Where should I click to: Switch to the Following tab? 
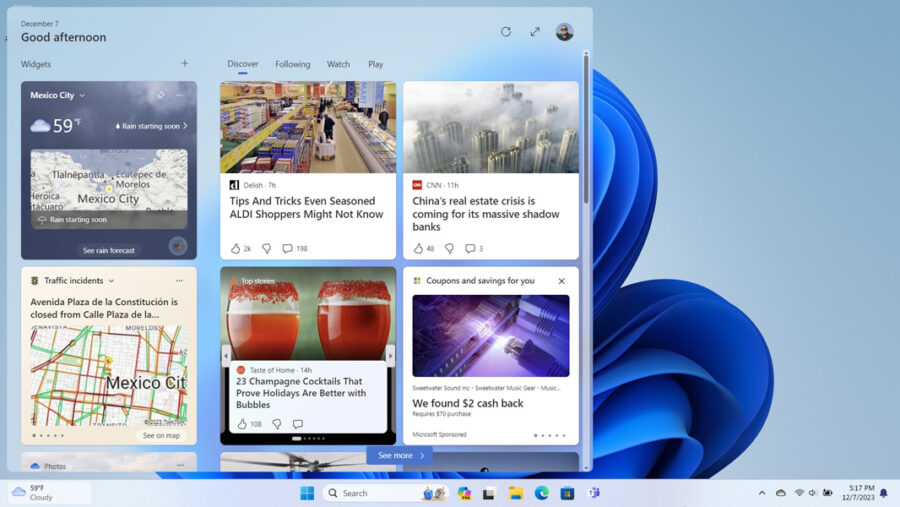coord(293,64)
